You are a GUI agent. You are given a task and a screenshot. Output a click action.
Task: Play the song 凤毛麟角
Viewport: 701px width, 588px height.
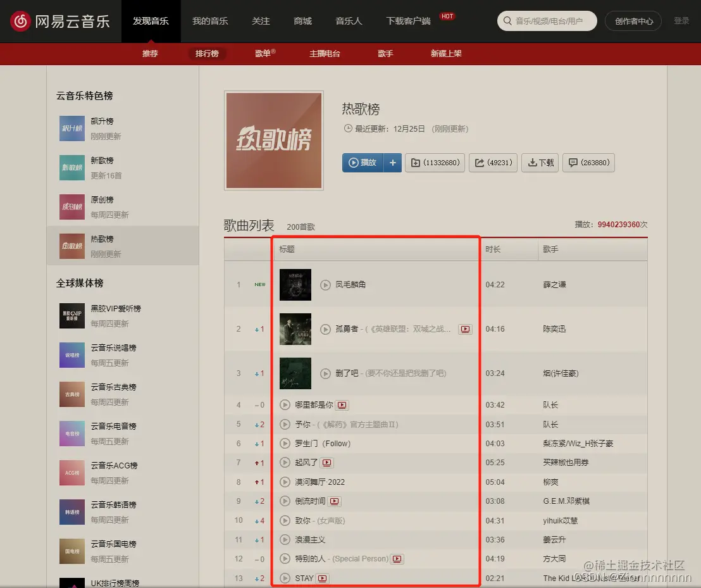[325, 285]
